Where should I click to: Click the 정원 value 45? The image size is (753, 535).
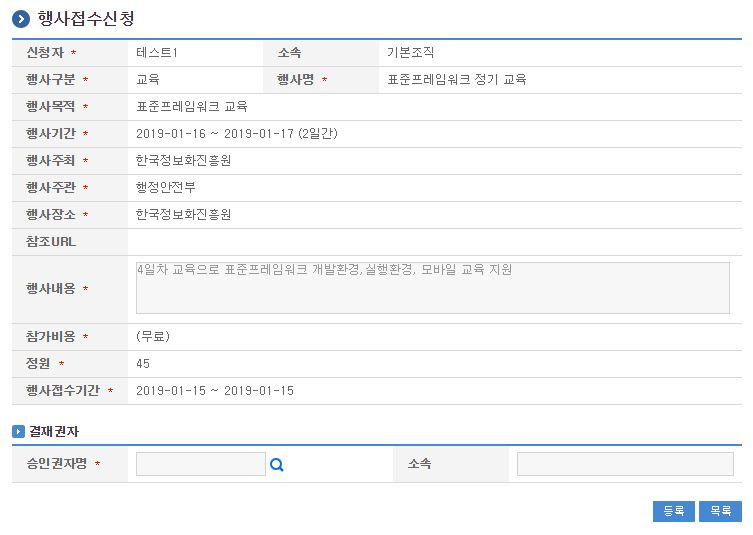(143, 363)
